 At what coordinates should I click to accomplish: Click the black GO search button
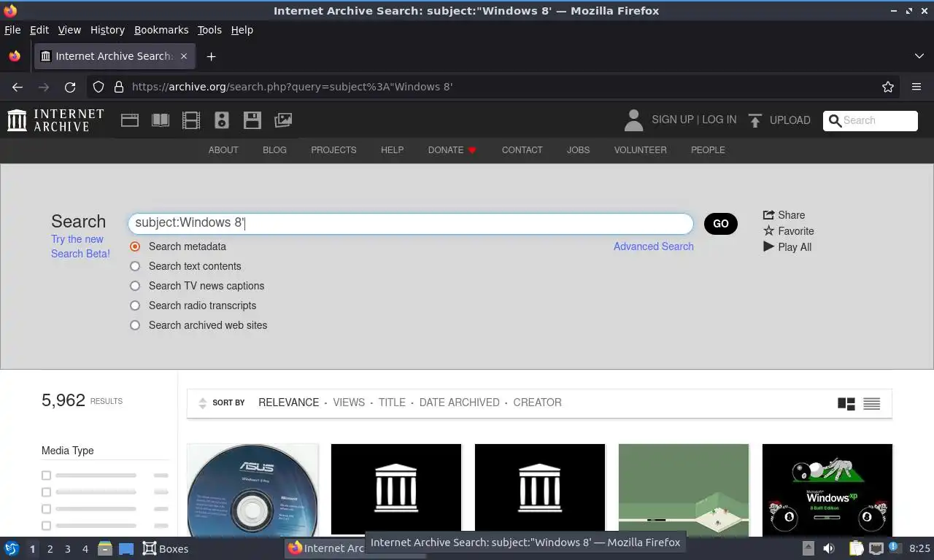click(721, 224)
